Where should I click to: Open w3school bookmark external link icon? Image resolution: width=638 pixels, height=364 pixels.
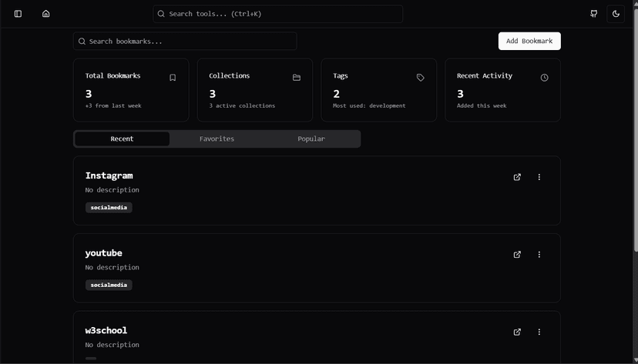[517, 332]
